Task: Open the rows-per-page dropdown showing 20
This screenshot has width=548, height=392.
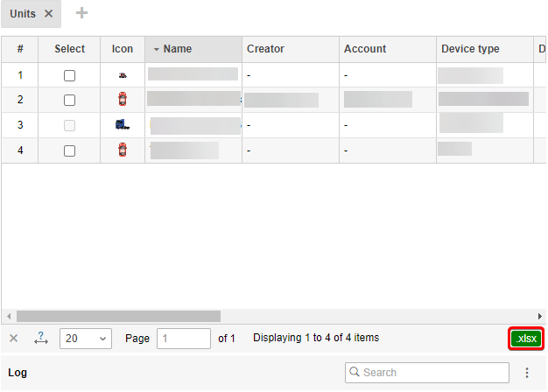Action: [x=86, y=339]
